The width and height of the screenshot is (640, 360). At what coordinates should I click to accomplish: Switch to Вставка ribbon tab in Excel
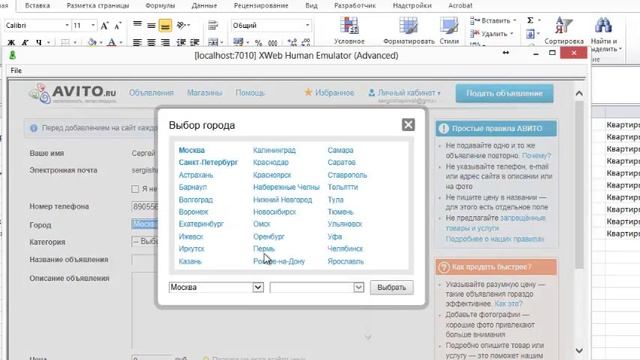[38, 6]
